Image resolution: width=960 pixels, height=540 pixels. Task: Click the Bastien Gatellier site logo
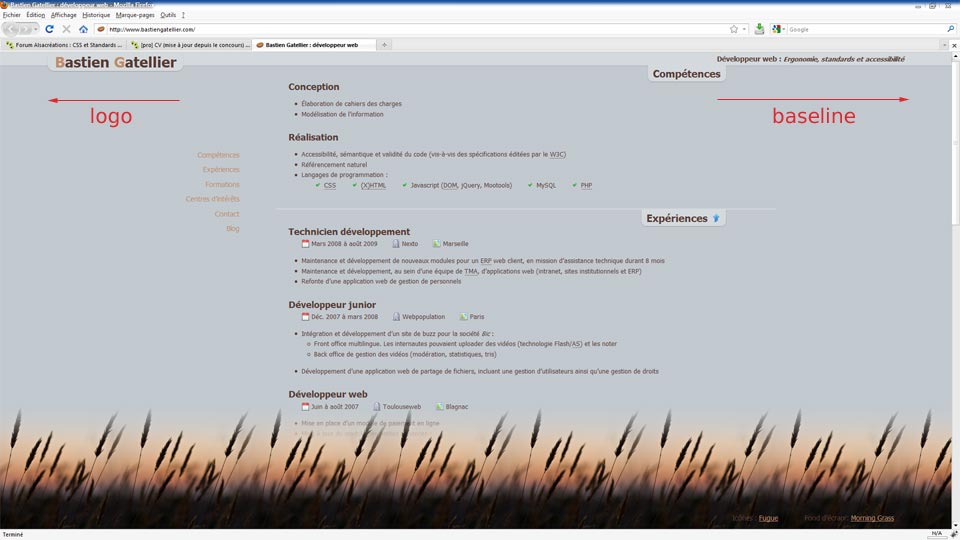(115, 62)
